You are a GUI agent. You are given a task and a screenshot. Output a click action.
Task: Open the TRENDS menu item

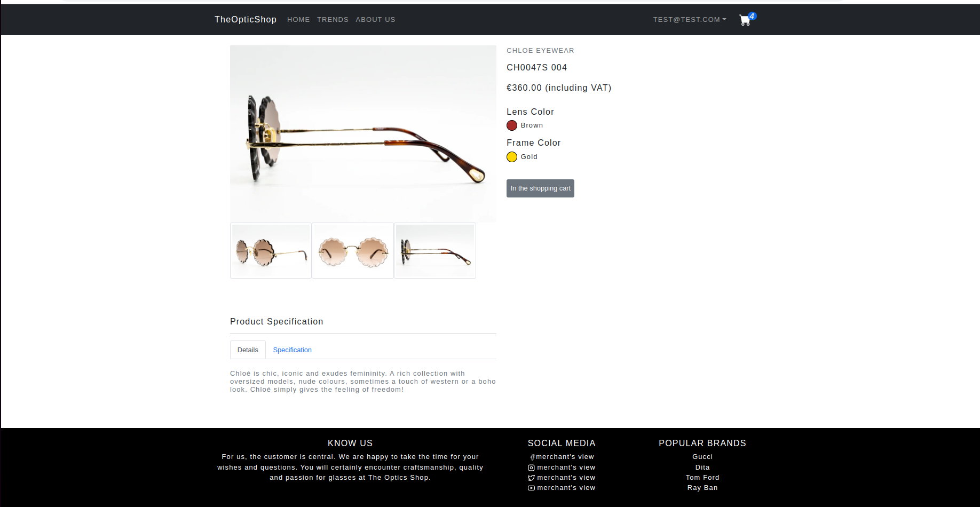point(333,20)
